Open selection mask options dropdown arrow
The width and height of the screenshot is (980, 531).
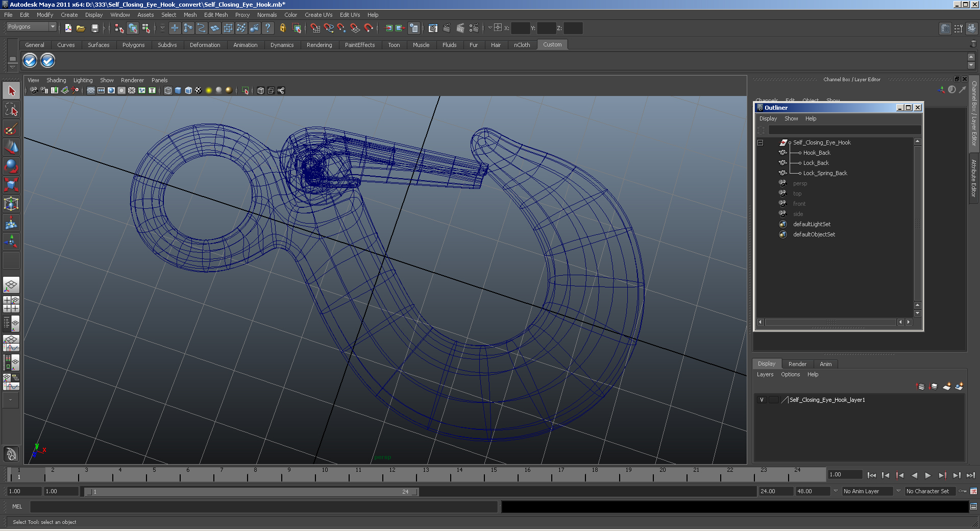tap(162, 28)
